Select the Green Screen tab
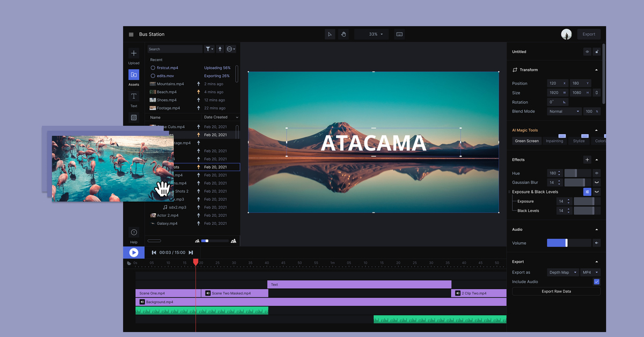The width and height of the screenshot is (644, 337). (x=526, y=141)
